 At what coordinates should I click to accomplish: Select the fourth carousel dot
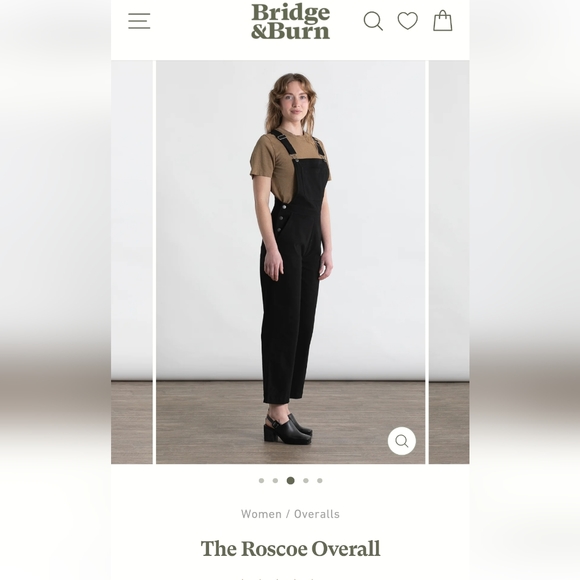[306, 480]
